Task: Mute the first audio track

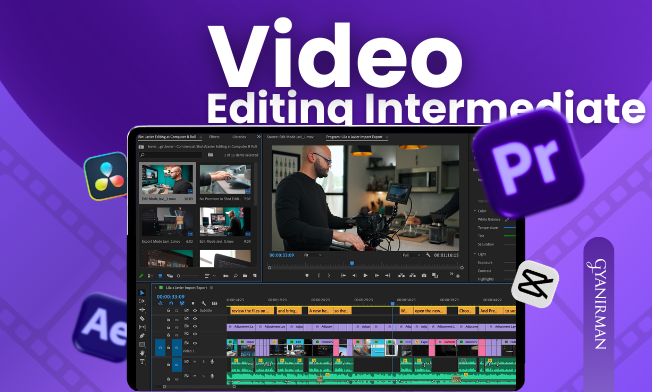Action: (x=195, y=362)
